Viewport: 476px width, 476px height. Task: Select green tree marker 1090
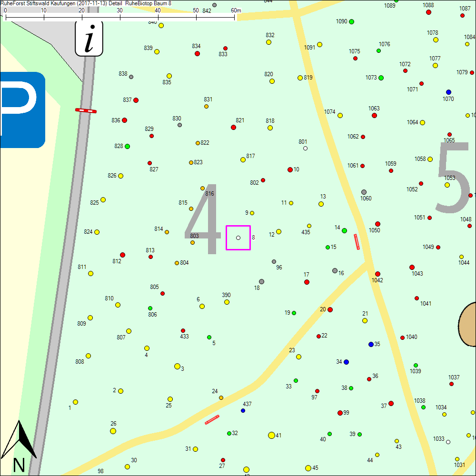(x=351, y=21)
